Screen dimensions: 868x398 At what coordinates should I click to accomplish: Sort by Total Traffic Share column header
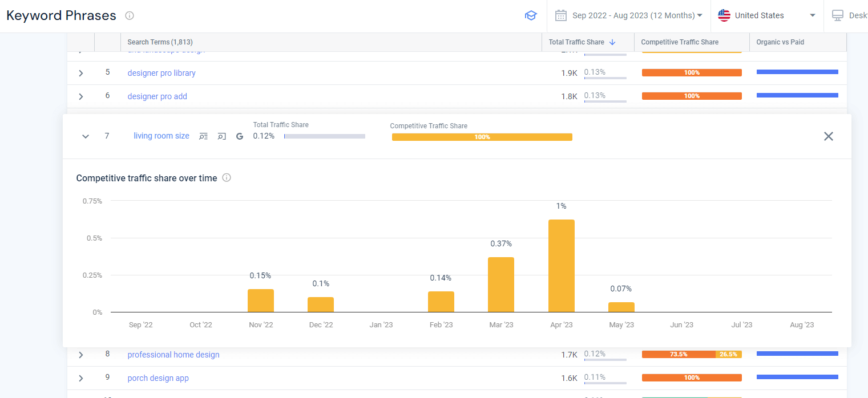576,42
